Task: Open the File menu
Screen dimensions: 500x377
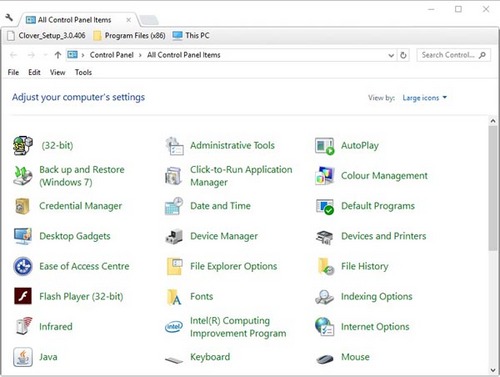Action: coord(13,72)
